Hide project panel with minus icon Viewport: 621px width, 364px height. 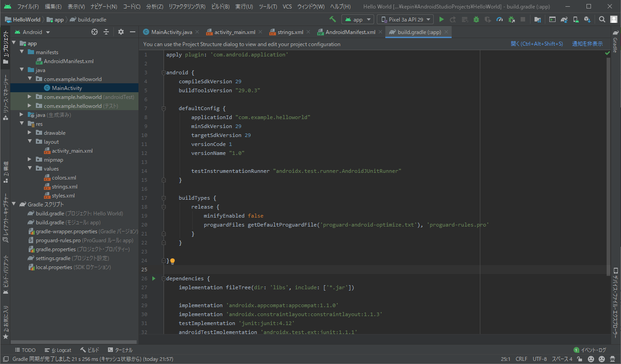[133, 32]
